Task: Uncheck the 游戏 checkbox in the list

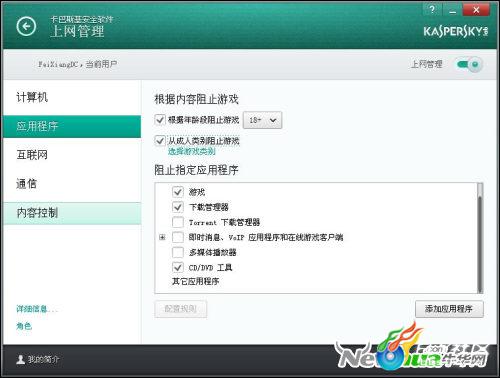Action: (178, 192)
